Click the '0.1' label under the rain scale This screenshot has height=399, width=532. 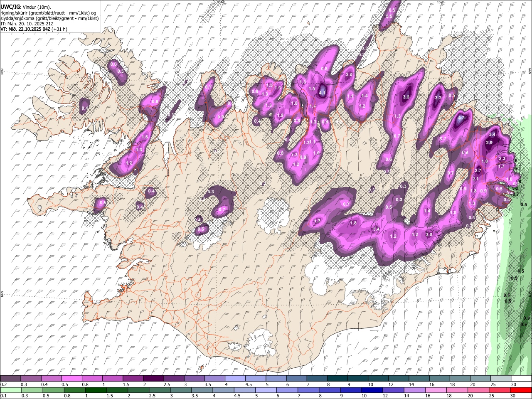coord(4,396)
